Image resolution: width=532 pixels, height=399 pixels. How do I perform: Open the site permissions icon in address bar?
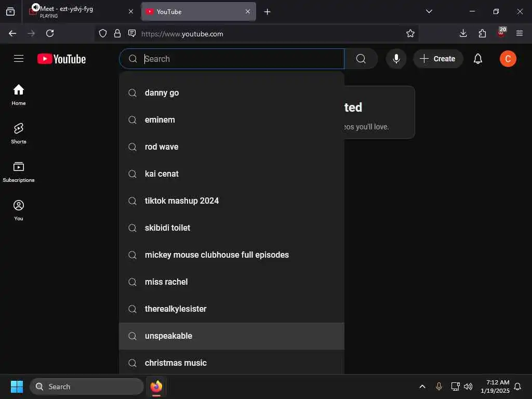(132, 33)
